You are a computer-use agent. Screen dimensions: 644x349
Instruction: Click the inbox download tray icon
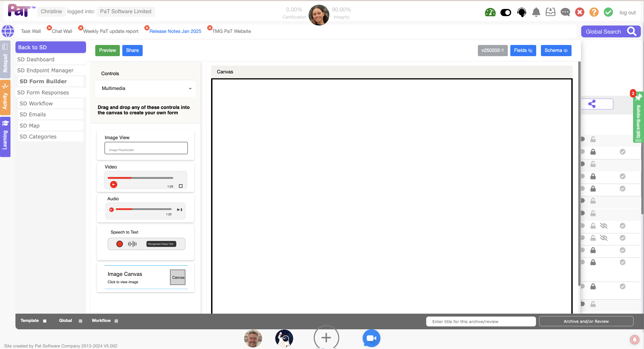click(x=550, y=12)
